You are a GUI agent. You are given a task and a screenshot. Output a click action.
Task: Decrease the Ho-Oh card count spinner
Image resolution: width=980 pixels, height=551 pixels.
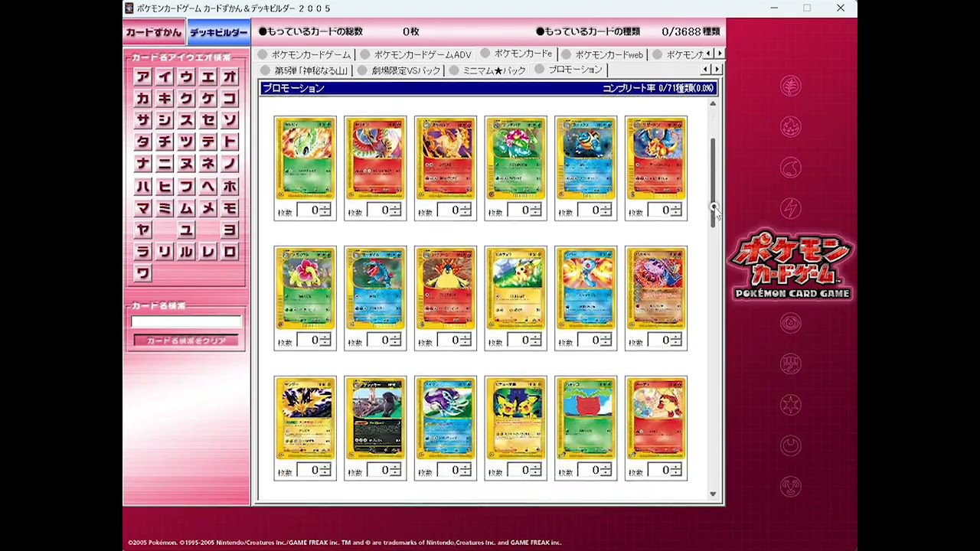click(x=396, y=214)
